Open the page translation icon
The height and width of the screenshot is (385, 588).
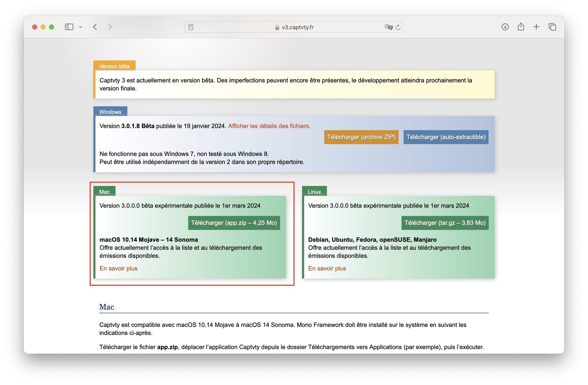pos(388,27)
